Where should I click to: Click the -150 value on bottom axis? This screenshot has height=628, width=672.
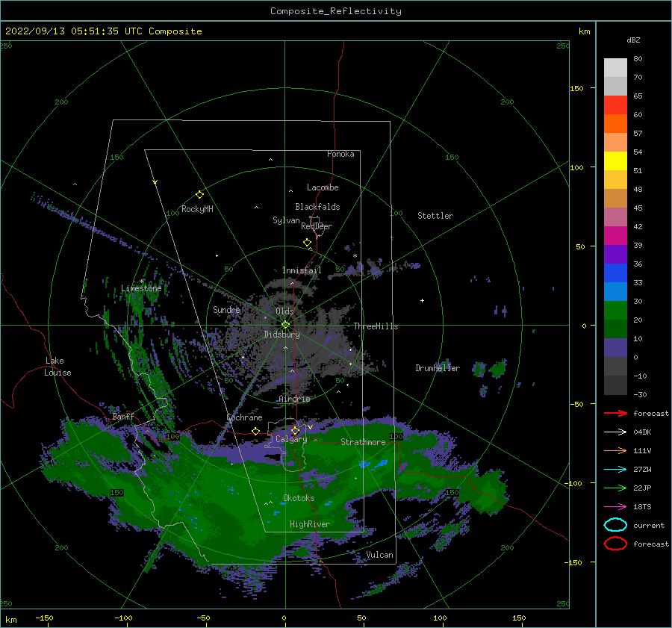click(x=44, y=618)
